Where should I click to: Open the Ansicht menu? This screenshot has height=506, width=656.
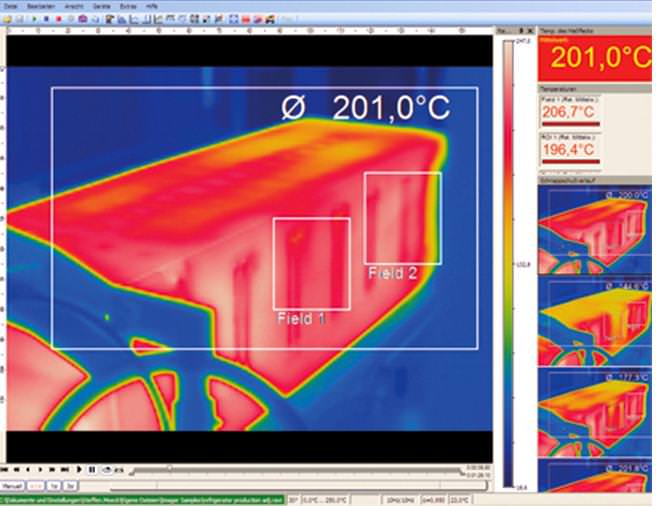click(x=74, y=6)
